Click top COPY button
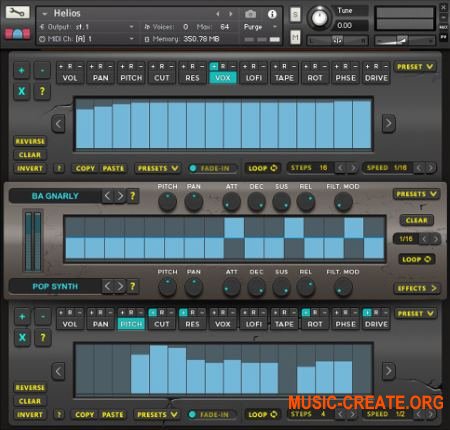450x430 pixels. [85, 169]
